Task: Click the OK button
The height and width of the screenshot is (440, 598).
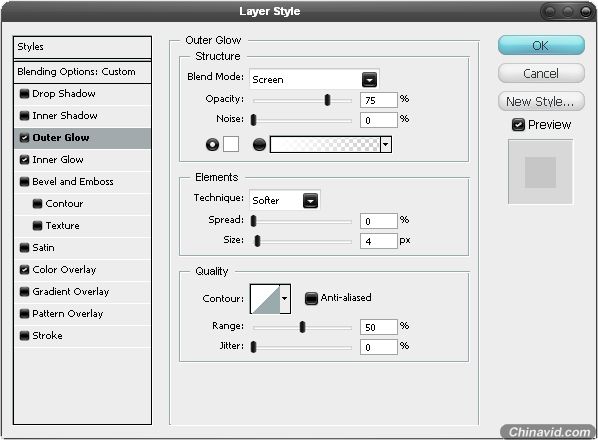Action: [541, 46]
